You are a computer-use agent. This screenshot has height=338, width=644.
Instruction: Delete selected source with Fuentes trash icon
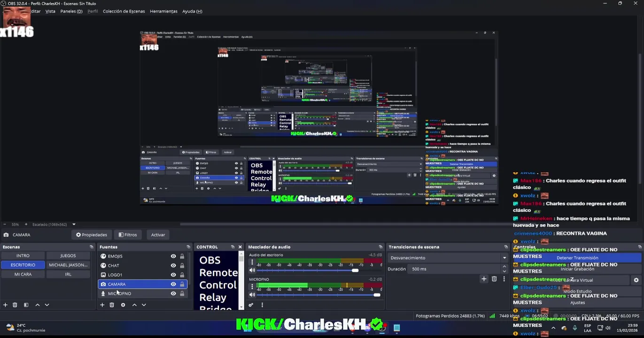[x=112, y=305]
